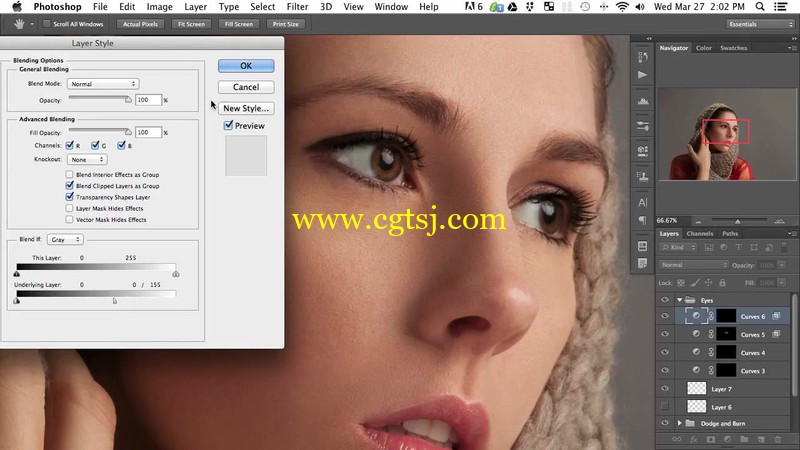This screenshot has height=450, width=800.
Task: Click the Hand tool icon in options bar
Action: click(x=19, y=24)
